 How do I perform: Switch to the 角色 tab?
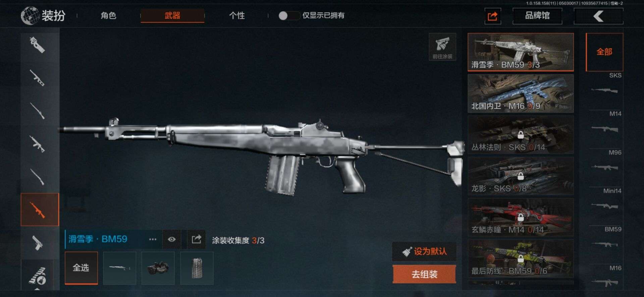tap(108, 15)
